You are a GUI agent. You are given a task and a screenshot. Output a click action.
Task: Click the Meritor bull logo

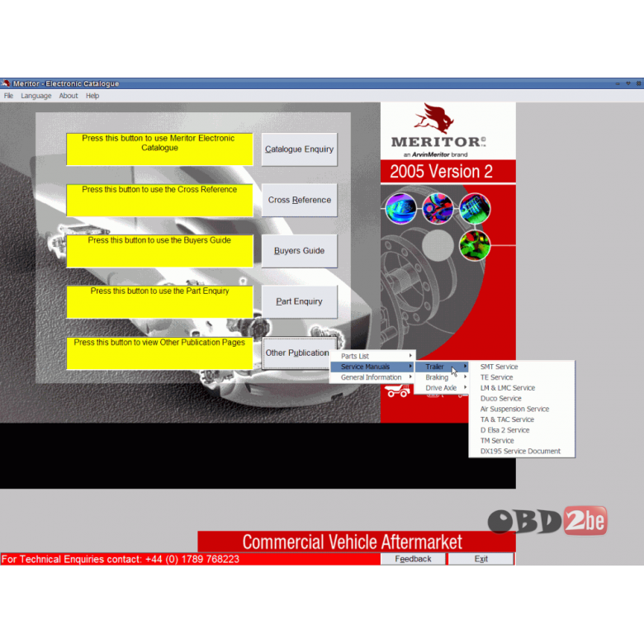pos(434,118)
